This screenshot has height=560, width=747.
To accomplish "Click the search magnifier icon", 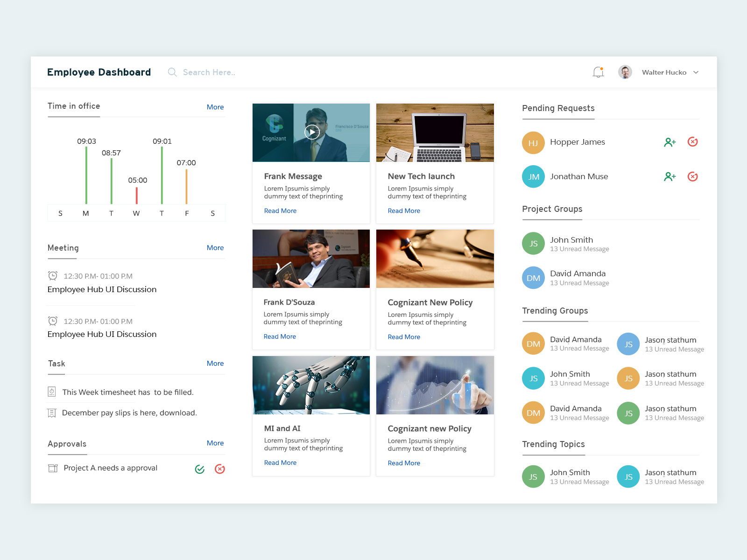I will click(172, 72).
